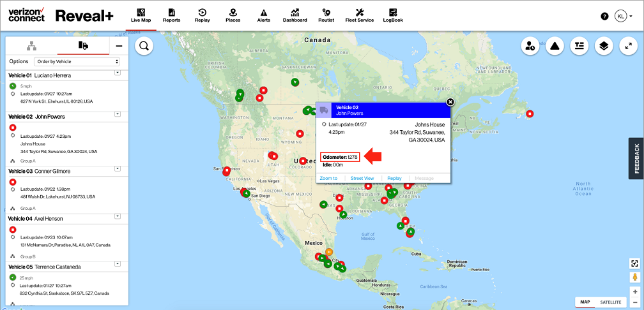Open KL user account menu
The width and height of the screenshot is (644, 310).
pos(623,17)
